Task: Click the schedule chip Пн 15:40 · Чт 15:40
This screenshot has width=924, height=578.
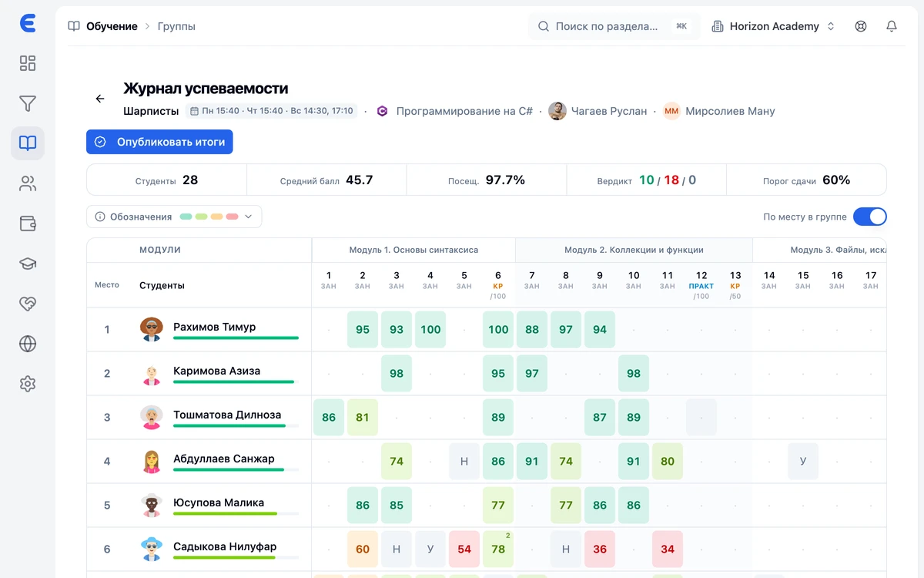Action: (271, 111)
